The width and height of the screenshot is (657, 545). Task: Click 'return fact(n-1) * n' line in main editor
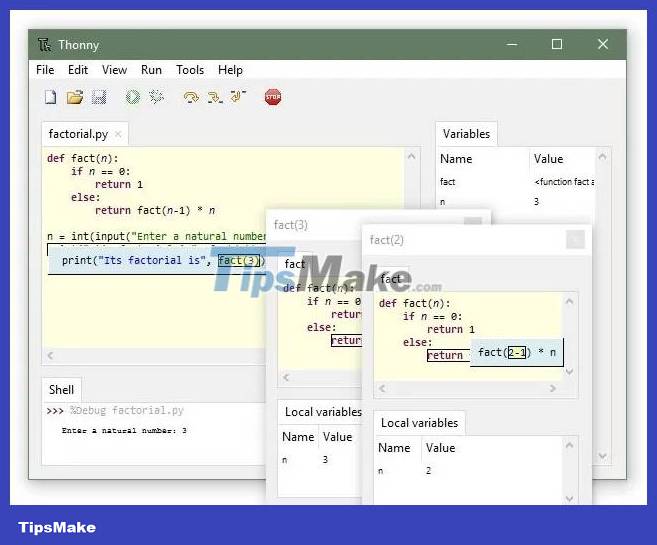155,210
